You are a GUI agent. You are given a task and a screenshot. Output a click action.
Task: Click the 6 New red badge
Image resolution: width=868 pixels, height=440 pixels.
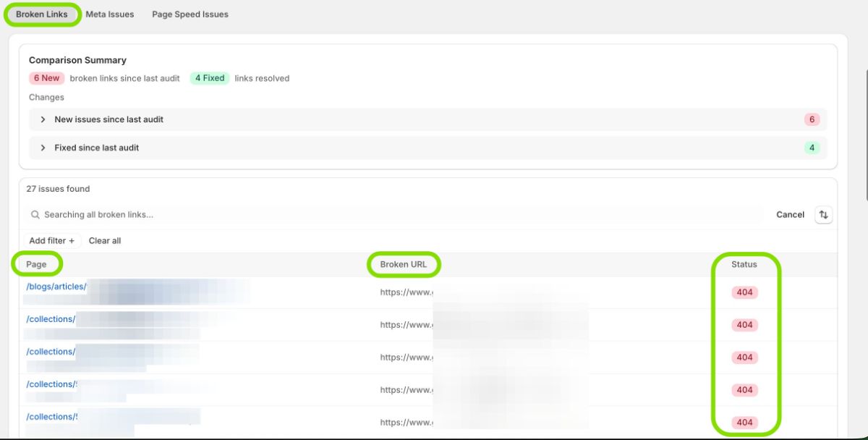point(46,78)
